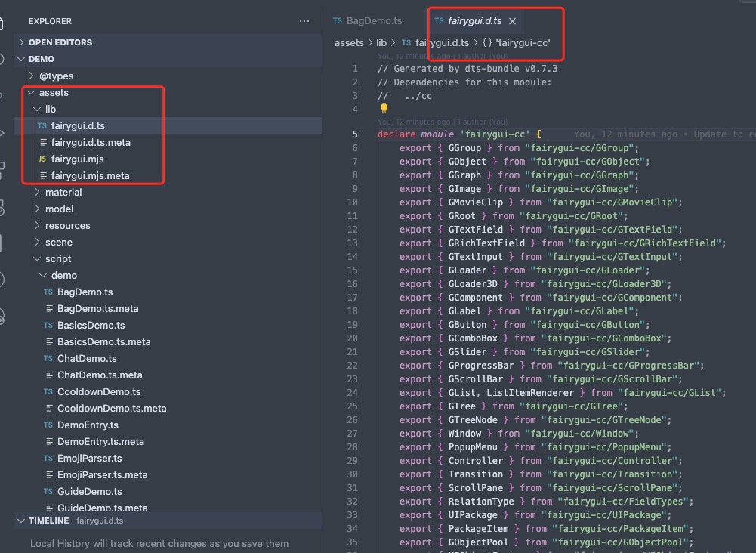The height and width of the screenshot is (553, 756).
Task: Click the JS icon beside fairygui.mjs
Action: (x=42, y=159)
